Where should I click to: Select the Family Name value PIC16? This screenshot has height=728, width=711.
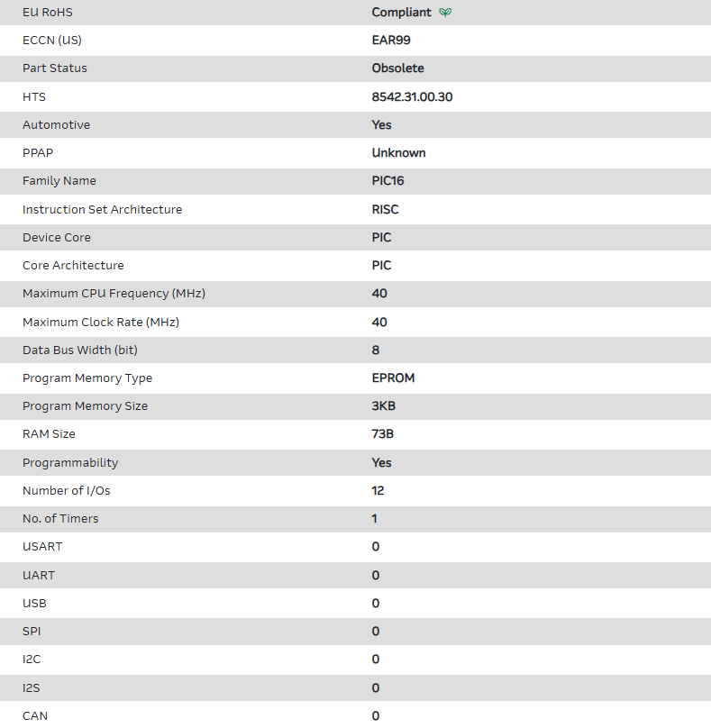(x=387, y=181)
